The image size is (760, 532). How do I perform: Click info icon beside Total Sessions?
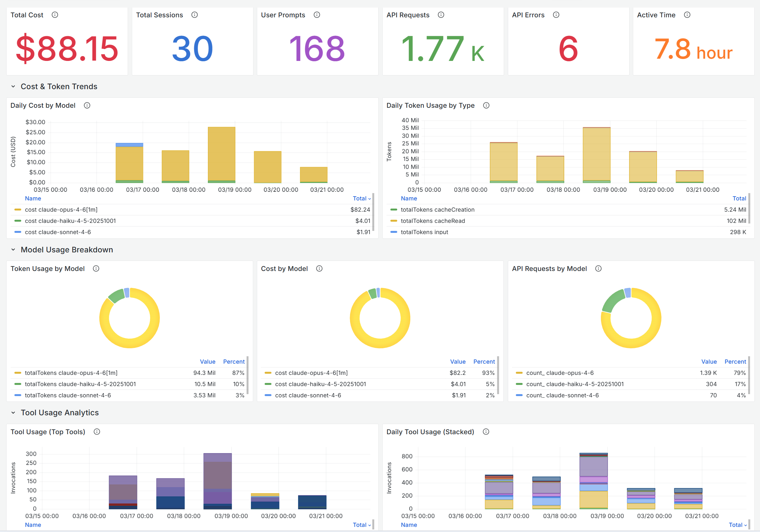pos(195,15)
